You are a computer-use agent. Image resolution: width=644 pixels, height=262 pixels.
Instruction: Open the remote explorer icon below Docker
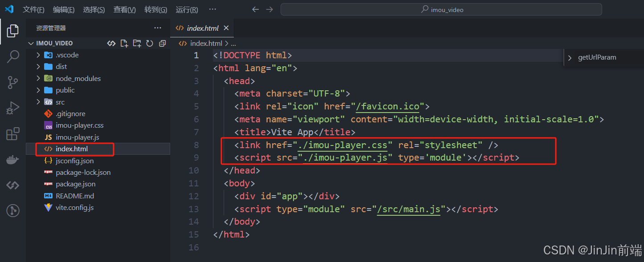click(13, 185)
